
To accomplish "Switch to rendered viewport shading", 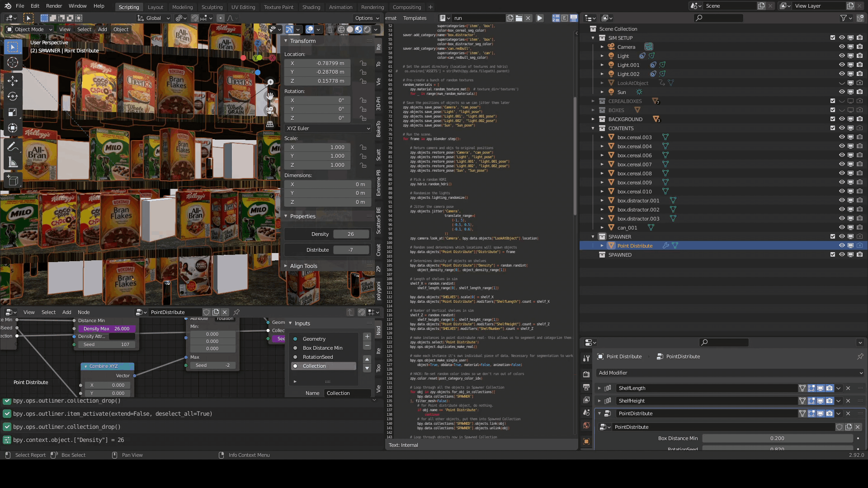I will (367, 29).
